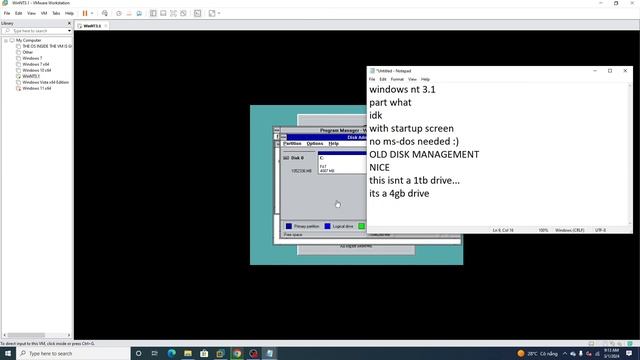Open the power options arrow beside the pause button

point(92,13)
